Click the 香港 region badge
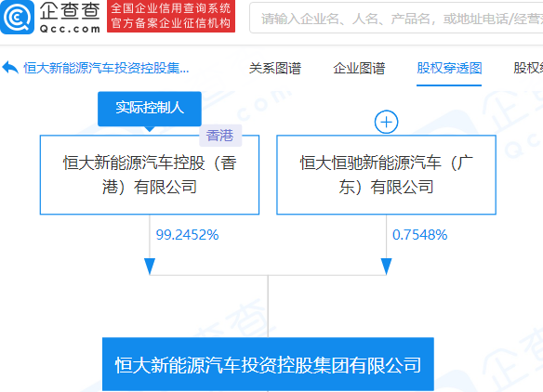The image size is (543, 392). pyautogui.click(x=220, y=136)
